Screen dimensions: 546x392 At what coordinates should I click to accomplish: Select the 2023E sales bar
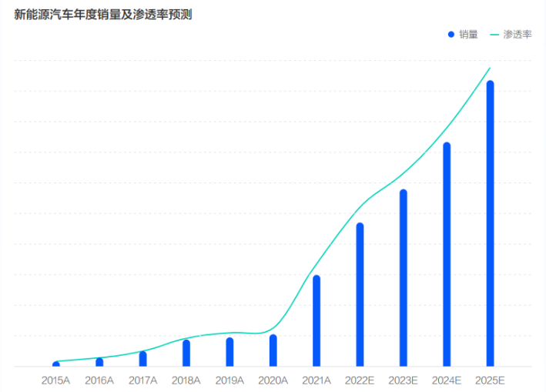click(x=404, y=278)
